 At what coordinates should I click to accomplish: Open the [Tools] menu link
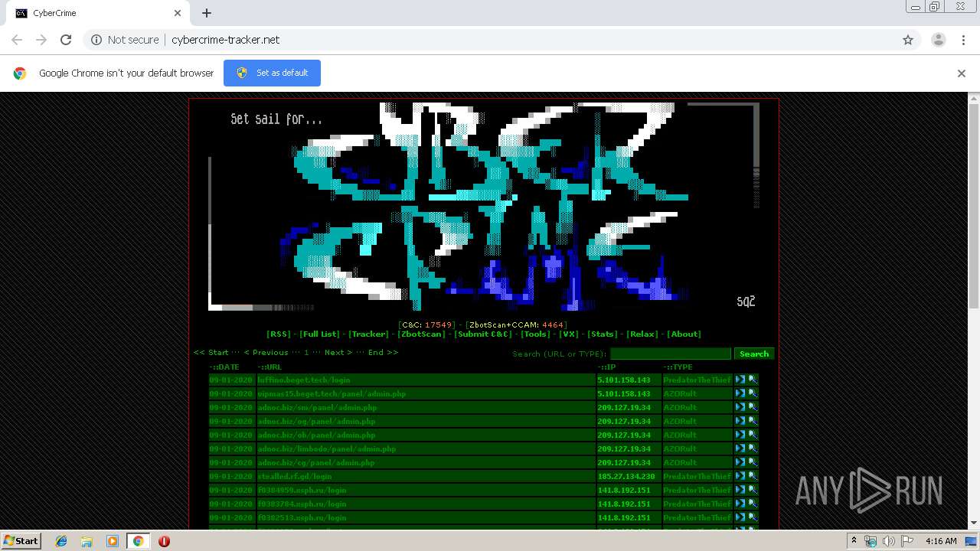pyautogui.click(x=536, y=334)
